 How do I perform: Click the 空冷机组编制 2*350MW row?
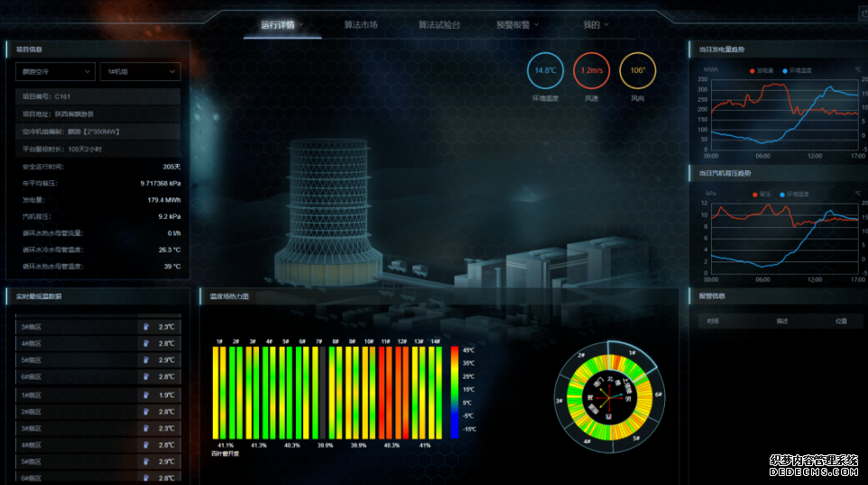click(98, 132)
